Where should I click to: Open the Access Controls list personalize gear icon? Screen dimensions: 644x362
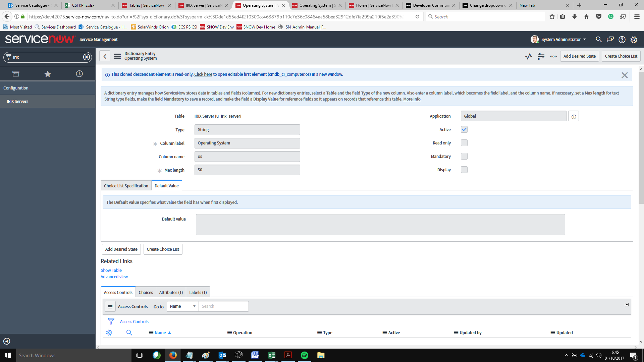coord(109,333)
